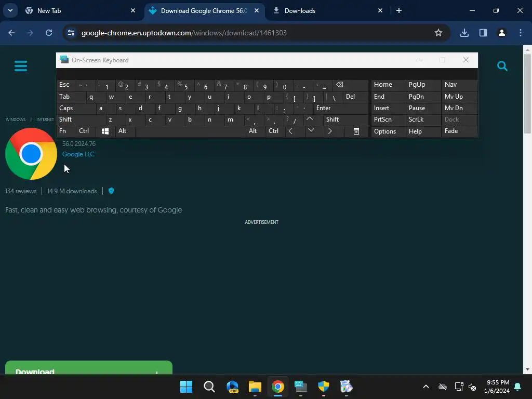Viewport: 532px width, 399px height.
Task: Toggle left Ctrl key on On-Screen Keyboard
Action: (x=86, y=131)
